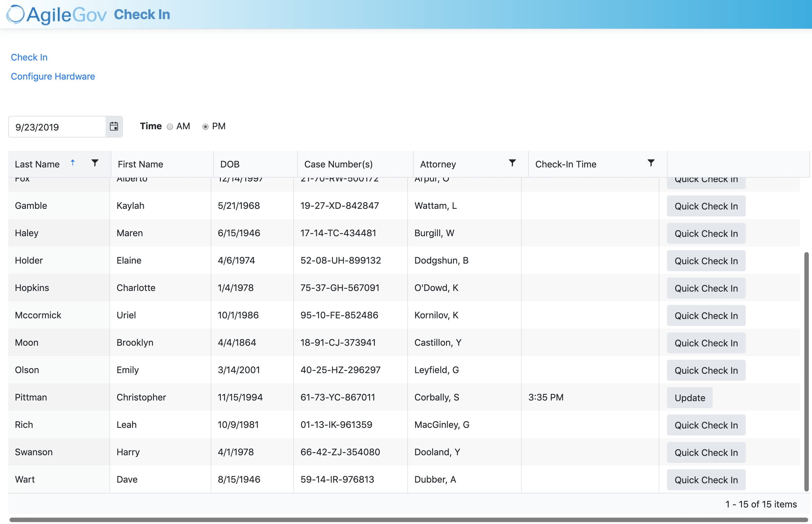Open the calendar date picker icon
Viewport: 812px width, 524px height.
[x=114, y=127]
